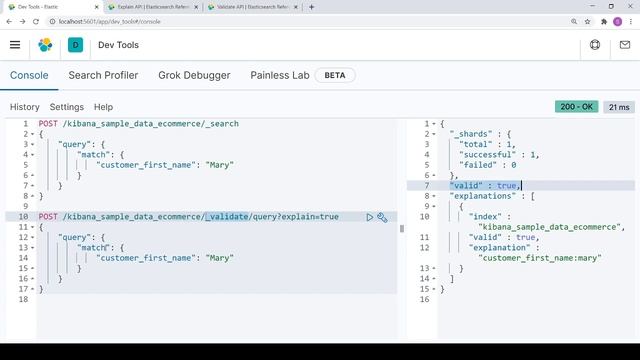Collapse editor fold arrow at line 4
This screenshot has width=640, height=360.
click(32, 155)
